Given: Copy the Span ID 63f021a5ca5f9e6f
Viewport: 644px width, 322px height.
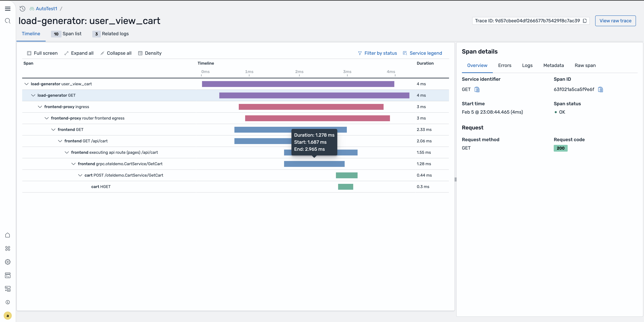Looking at the screenshot, I should tap(601, 89).
